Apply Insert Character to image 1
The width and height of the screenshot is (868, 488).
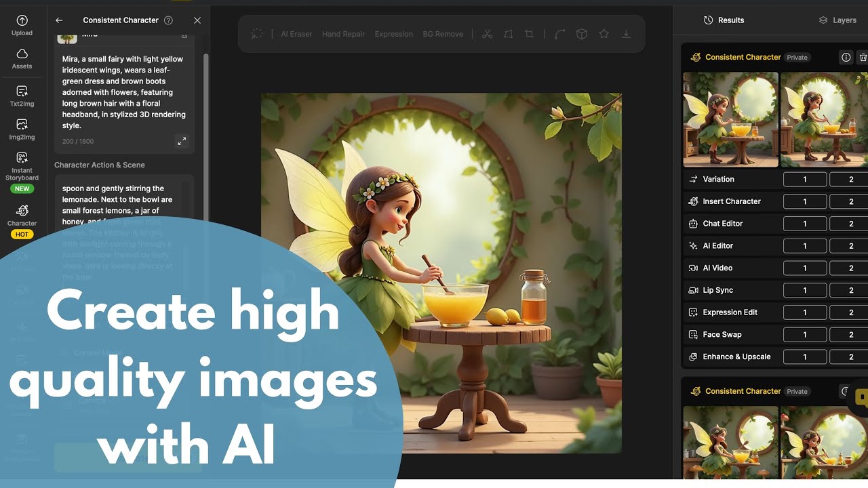tap(805, 201)
